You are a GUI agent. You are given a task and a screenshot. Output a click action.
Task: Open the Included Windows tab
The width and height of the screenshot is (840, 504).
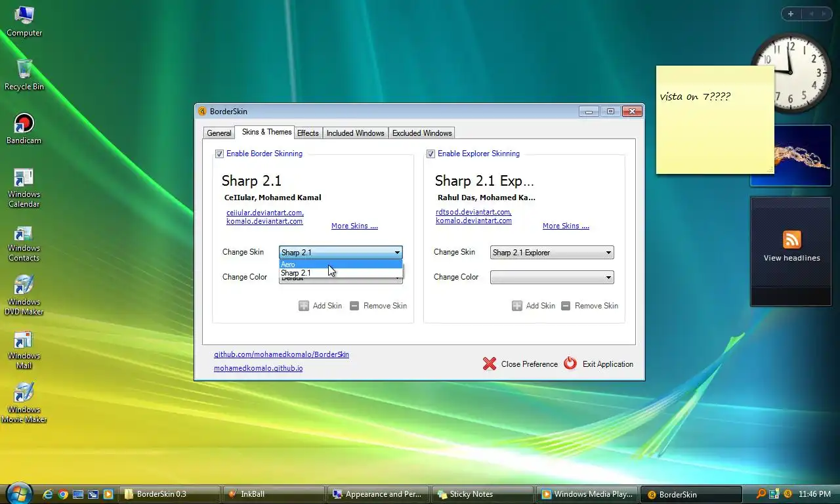coord(356,133)
